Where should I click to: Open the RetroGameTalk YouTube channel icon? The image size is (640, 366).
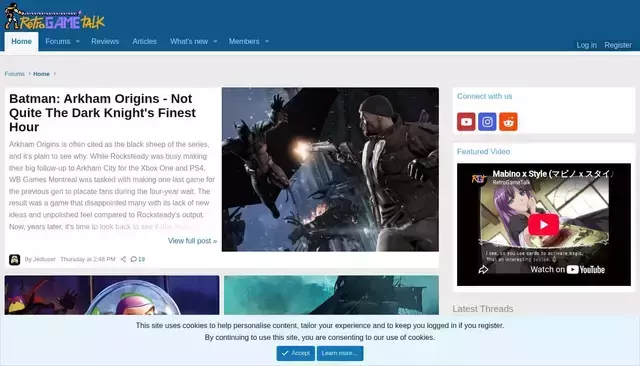click(466, 122)
